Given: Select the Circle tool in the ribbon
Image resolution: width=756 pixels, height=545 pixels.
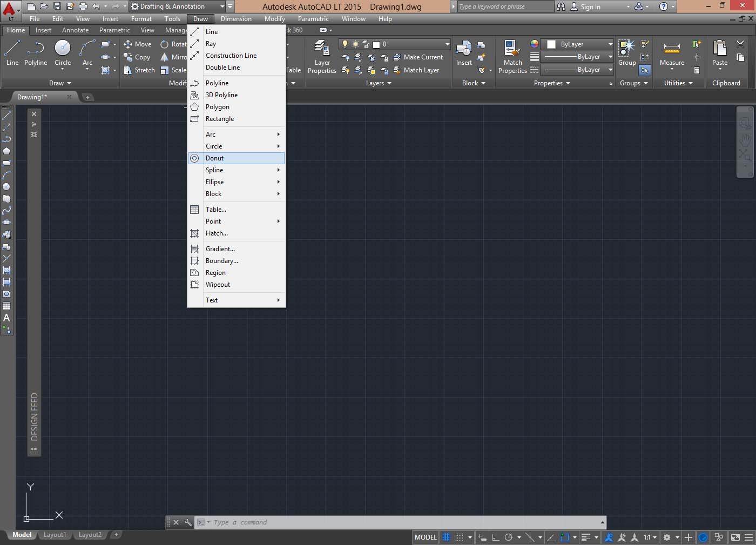Looking at the screenshot, I should click(63, 52).
